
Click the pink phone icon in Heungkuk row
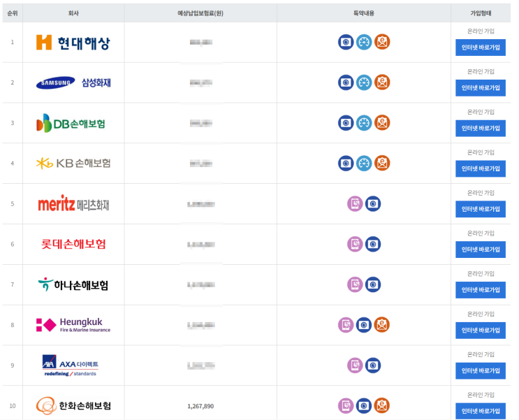[346, 325]
